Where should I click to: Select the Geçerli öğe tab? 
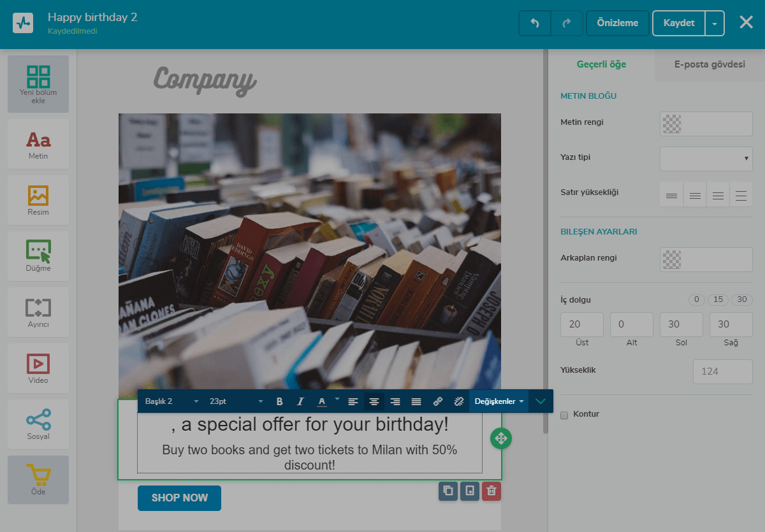601,64
